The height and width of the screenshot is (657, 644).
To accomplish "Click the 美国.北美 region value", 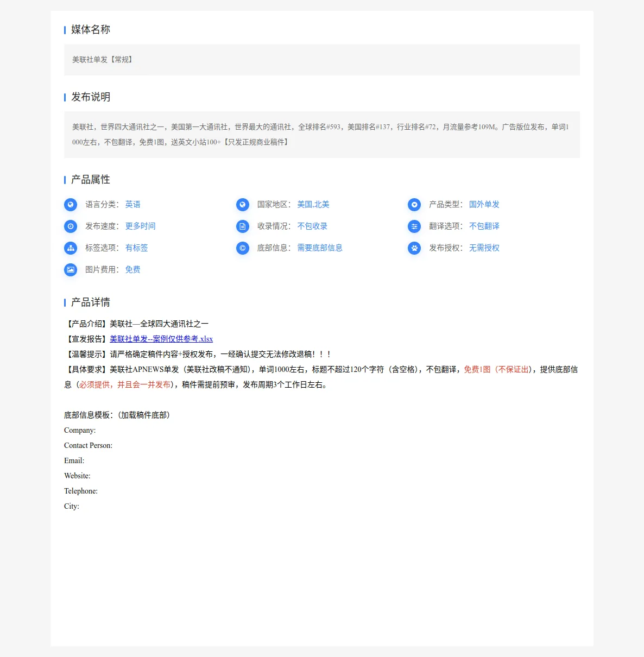I will (x=313, y=205).
